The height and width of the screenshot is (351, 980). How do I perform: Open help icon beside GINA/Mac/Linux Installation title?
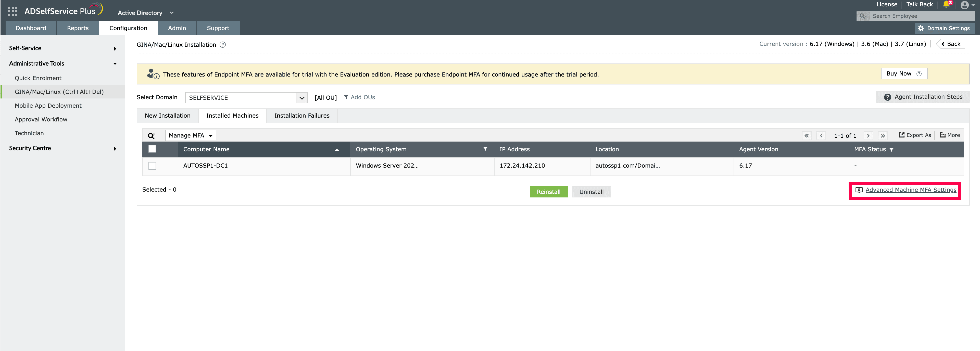tap(223, 44)
